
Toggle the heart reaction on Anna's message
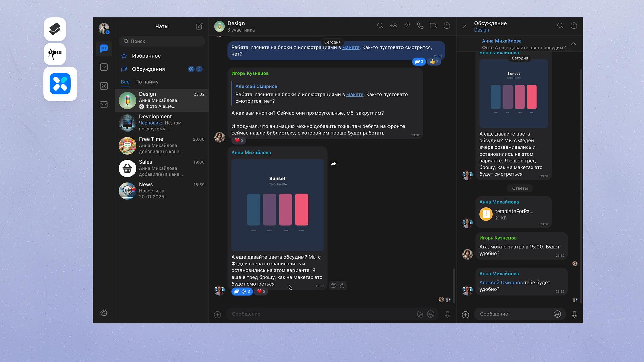click(261, 292)
